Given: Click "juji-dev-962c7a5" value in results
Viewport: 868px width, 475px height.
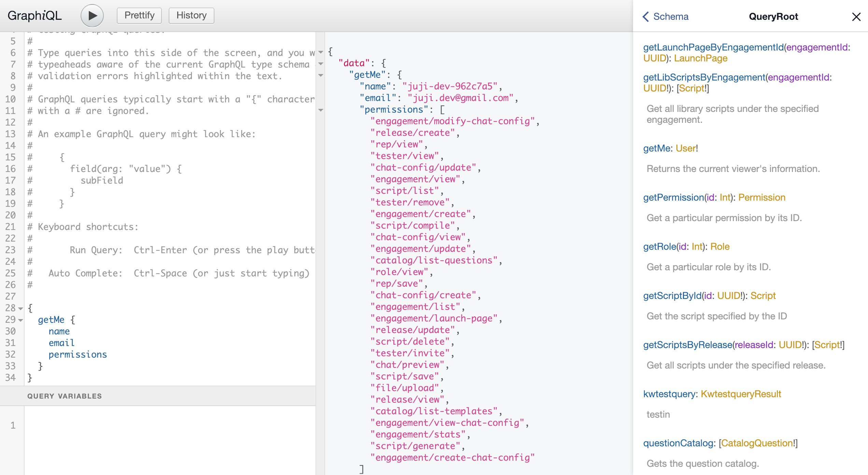Looking at the screenshot, I should (450, 86).
